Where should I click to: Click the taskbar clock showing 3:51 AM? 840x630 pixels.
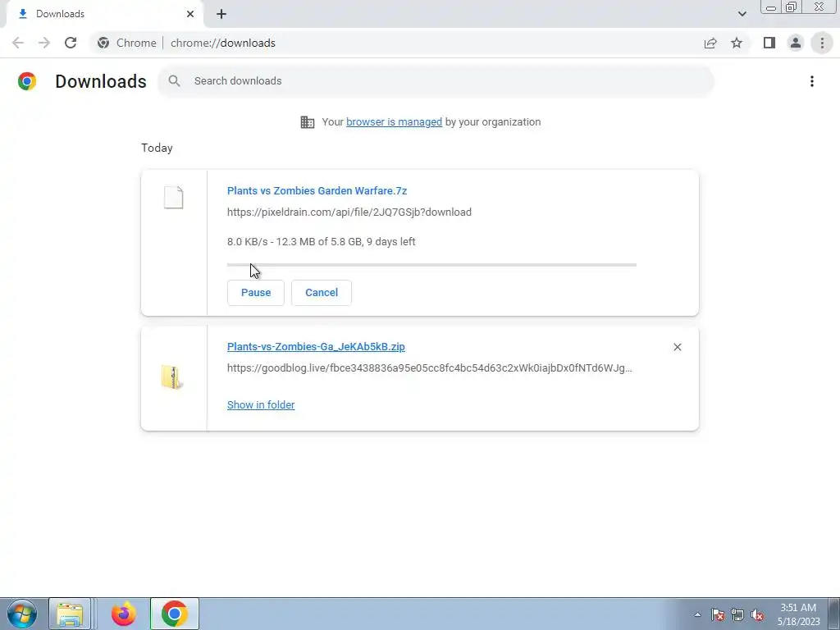tap(798, 614)
